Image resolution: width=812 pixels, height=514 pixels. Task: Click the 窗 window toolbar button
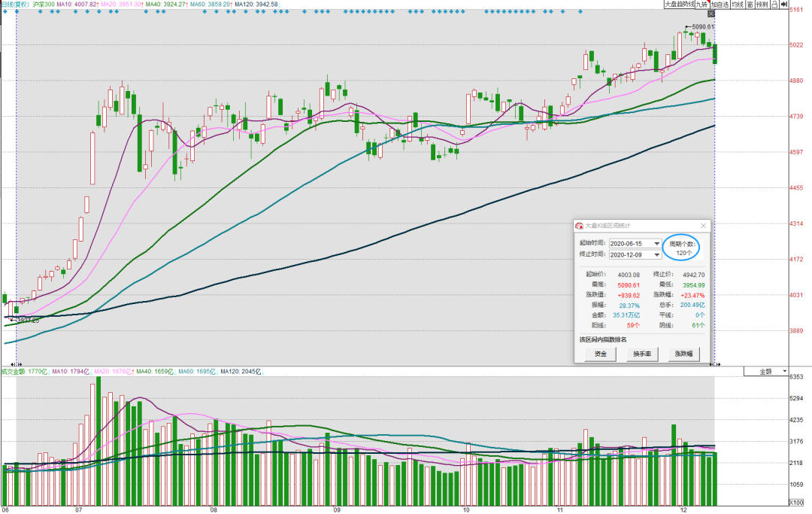pyautogui.click(x=750, y=5)
